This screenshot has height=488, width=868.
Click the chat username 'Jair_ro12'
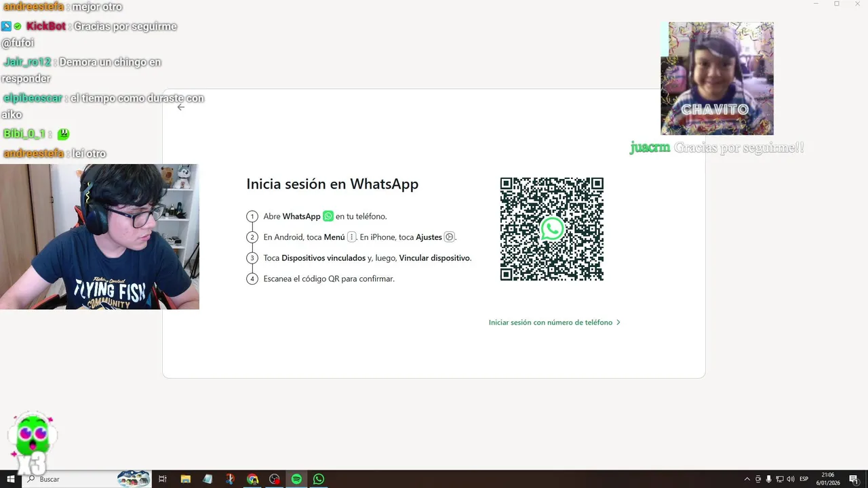coord(27,62)
